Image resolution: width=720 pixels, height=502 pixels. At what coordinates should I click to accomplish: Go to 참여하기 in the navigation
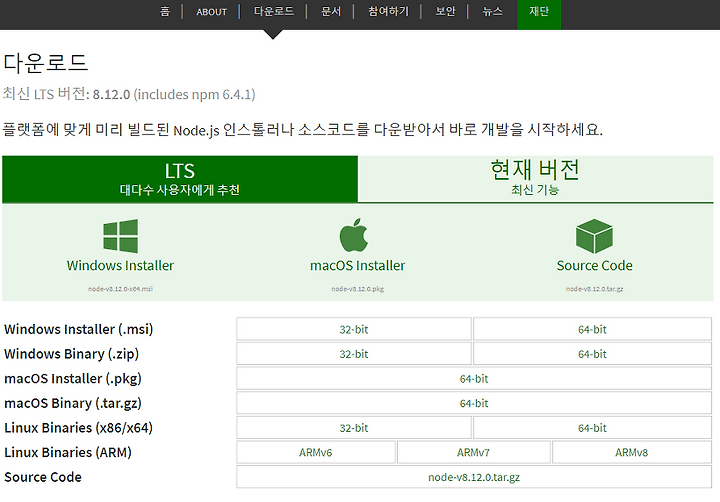[388, 11]
